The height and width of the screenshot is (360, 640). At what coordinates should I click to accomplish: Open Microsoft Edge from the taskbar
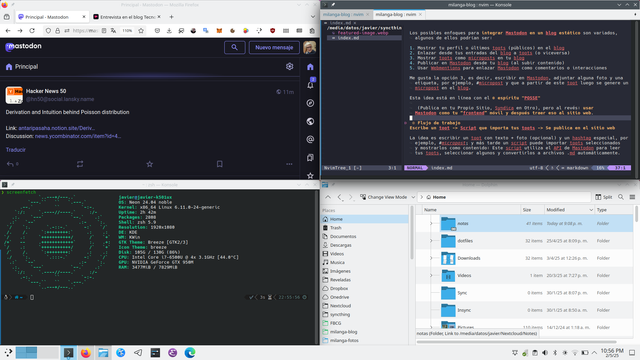coord(190,353)
